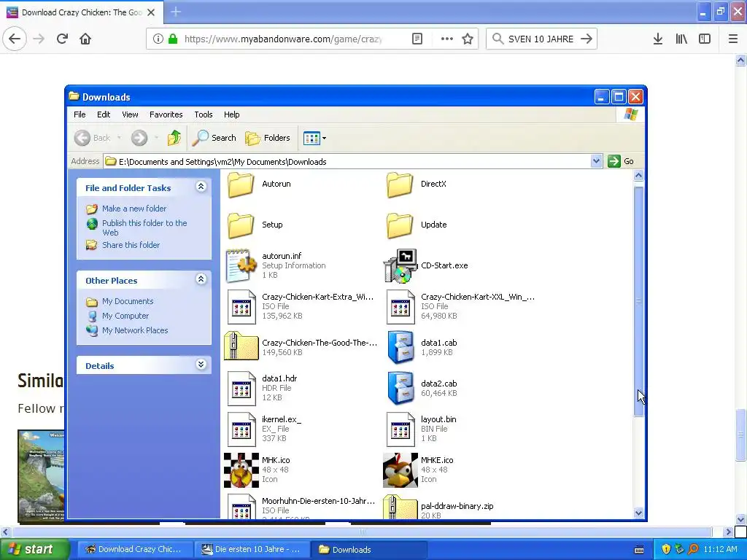Open the Tools menu
Screen dimensions: 747x560
[204, 114]
